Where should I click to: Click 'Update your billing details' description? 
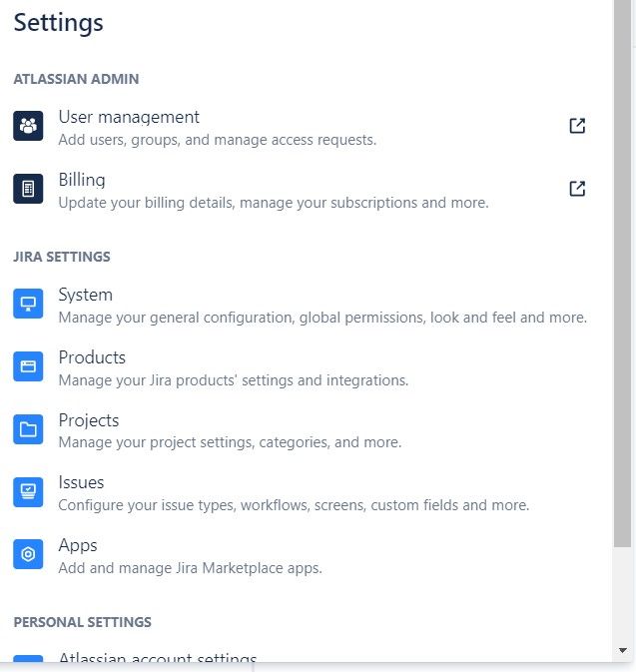(274, 203)
